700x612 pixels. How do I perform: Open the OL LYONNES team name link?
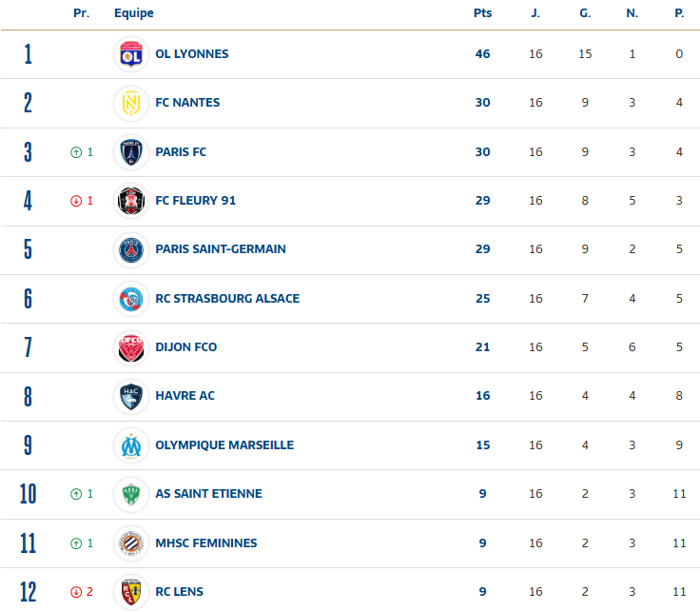(191, 54)
